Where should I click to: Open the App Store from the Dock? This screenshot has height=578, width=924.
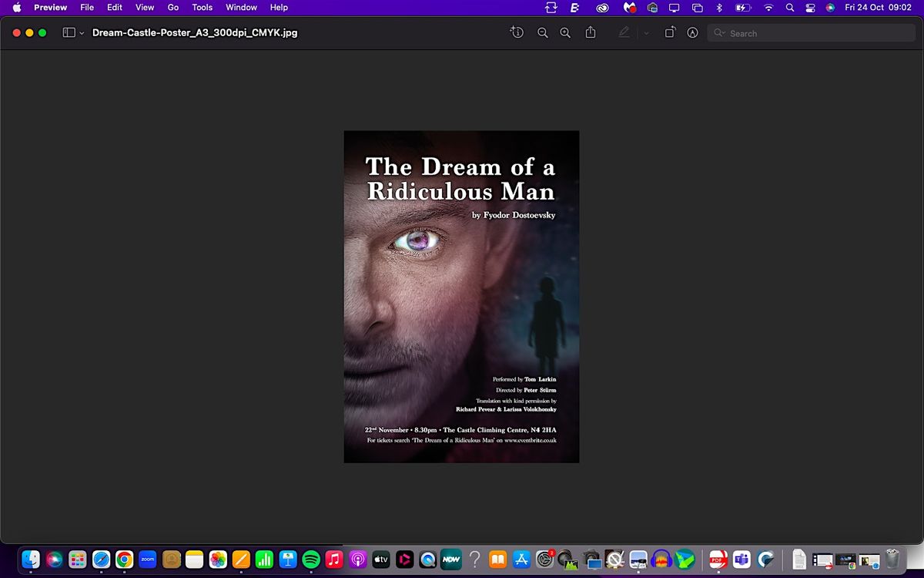coord(521,560)
